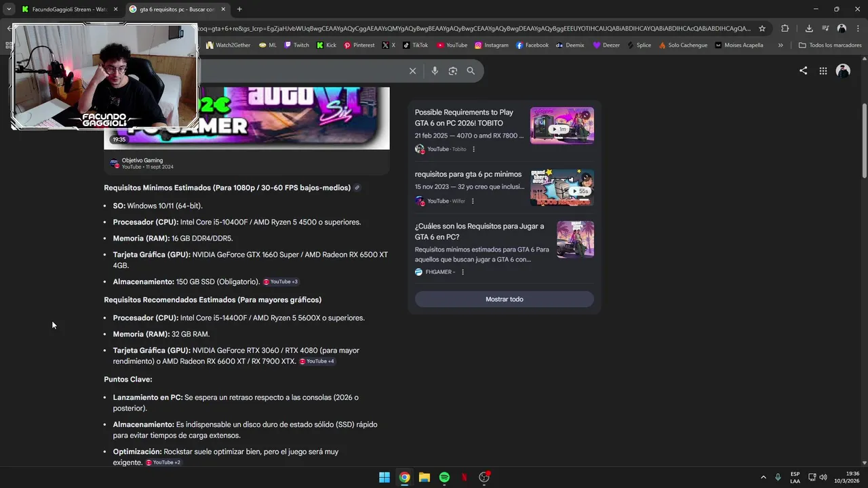Open Chrome media controls icon

tap(825, 28)
